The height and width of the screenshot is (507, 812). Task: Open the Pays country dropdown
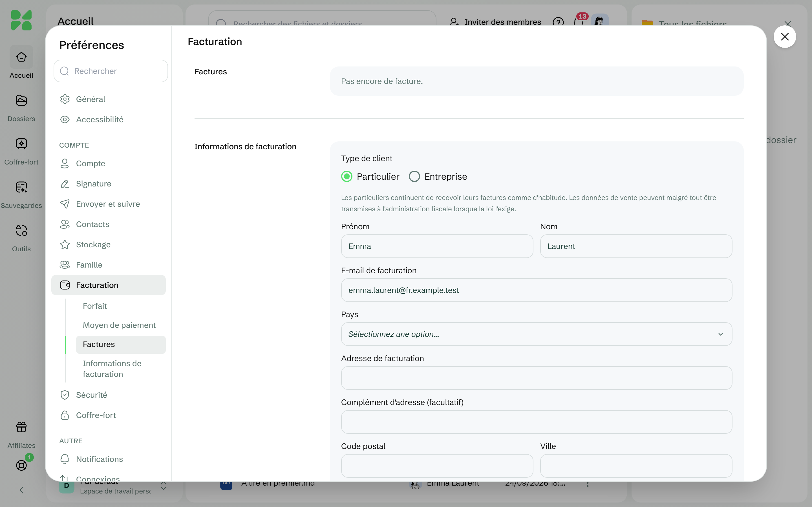click(x=537, y=334)
